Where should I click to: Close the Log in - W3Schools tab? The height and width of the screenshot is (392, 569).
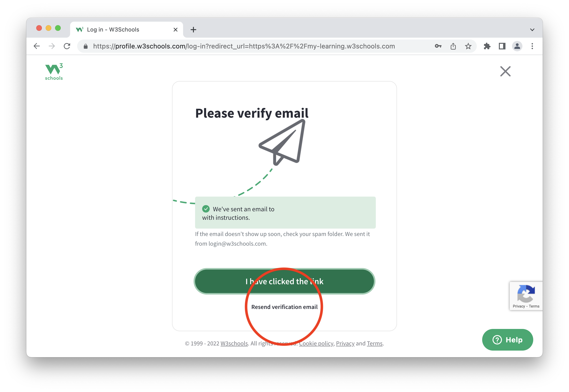coord(175,30)
